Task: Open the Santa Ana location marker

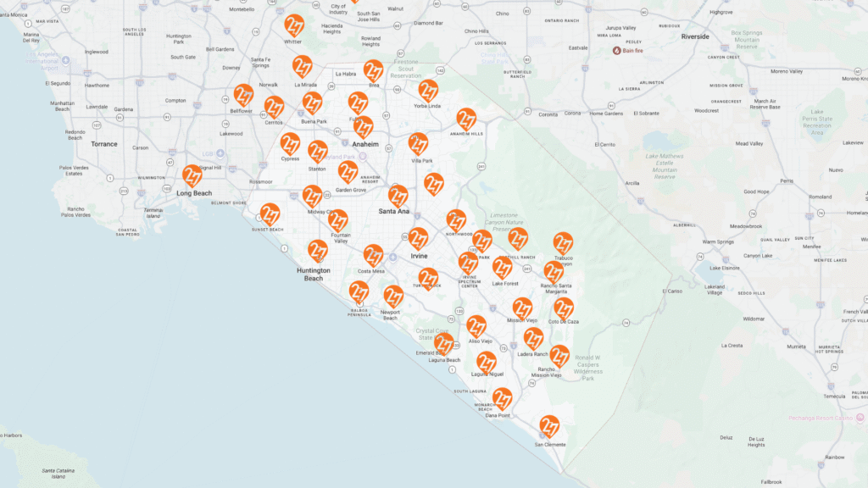Action: coord(398,197)
